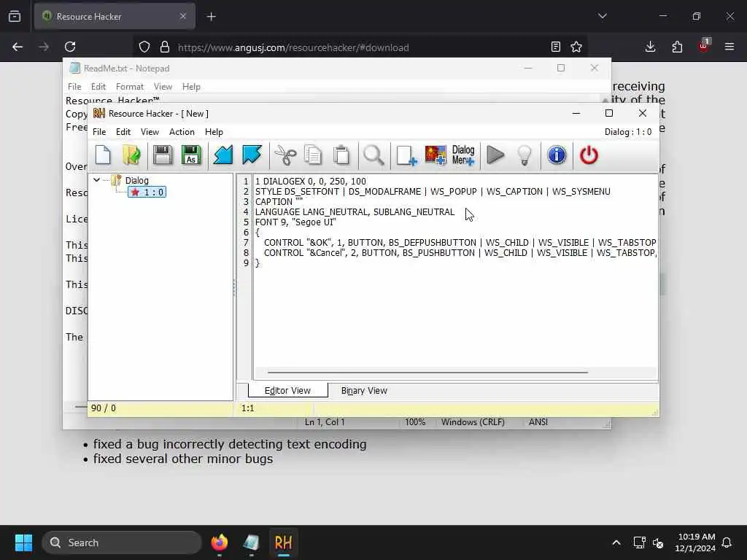Compile script with the gray play icon
747x560 pixels.
pos(495,155)
